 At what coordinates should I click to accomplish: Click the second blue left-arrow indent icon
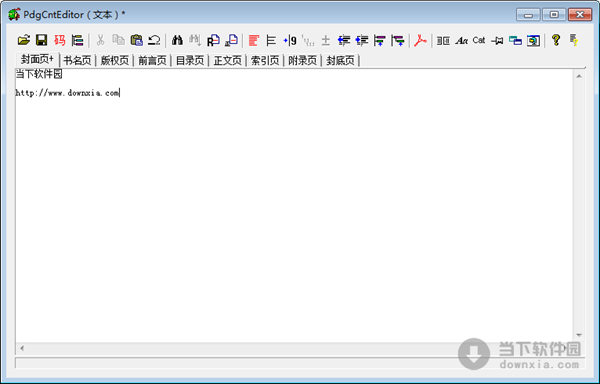point(362,40)
